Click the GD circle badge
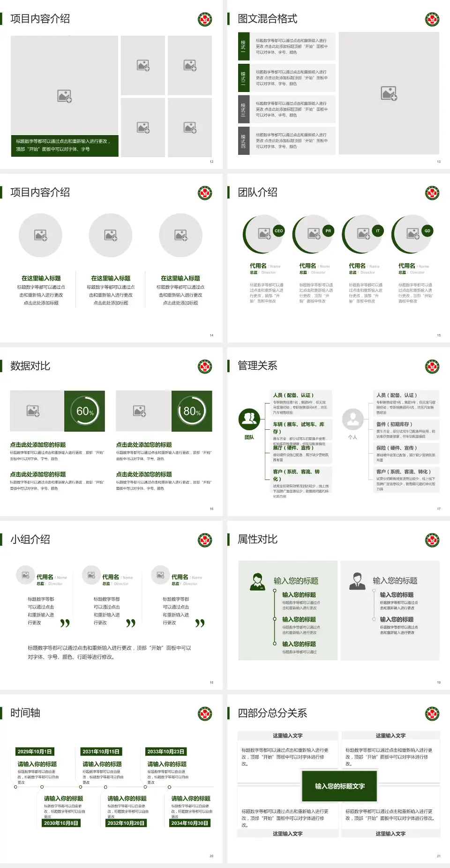 click(x=427, y=231)
